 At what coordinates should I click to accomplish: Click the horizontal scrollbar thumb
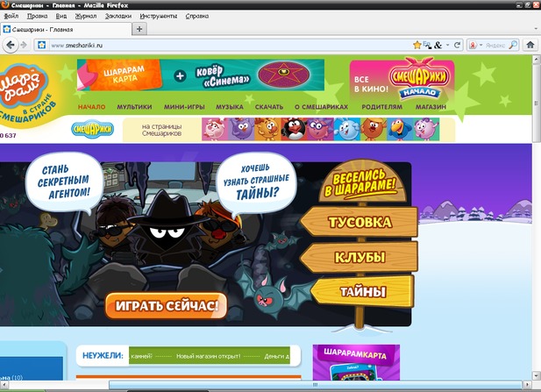pyautogui.click(x=315, y=384)
